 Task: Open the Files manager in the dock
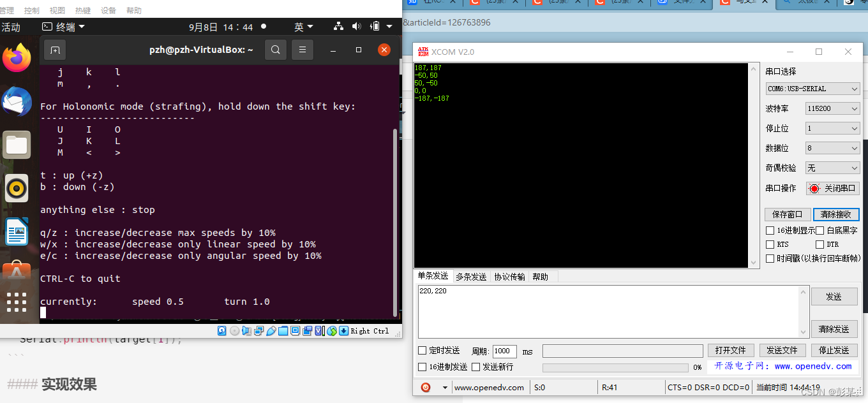tap(17, 145)
